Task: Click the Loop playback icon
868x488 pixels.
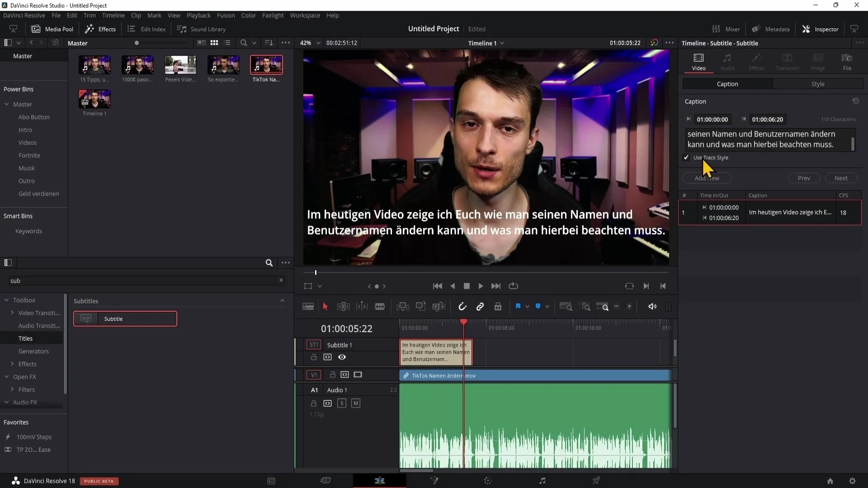Action: (x=513, y=286)
